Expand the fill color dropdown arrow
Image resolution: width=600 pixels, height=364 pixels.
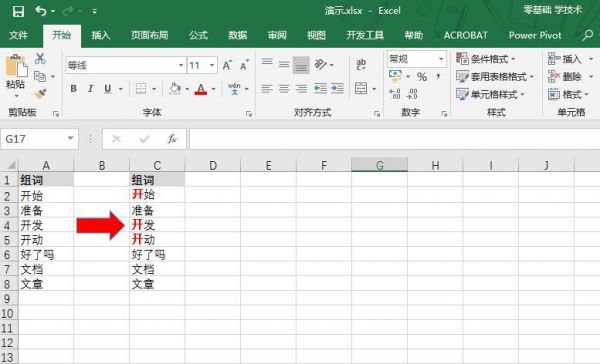(x=187, y=89)
